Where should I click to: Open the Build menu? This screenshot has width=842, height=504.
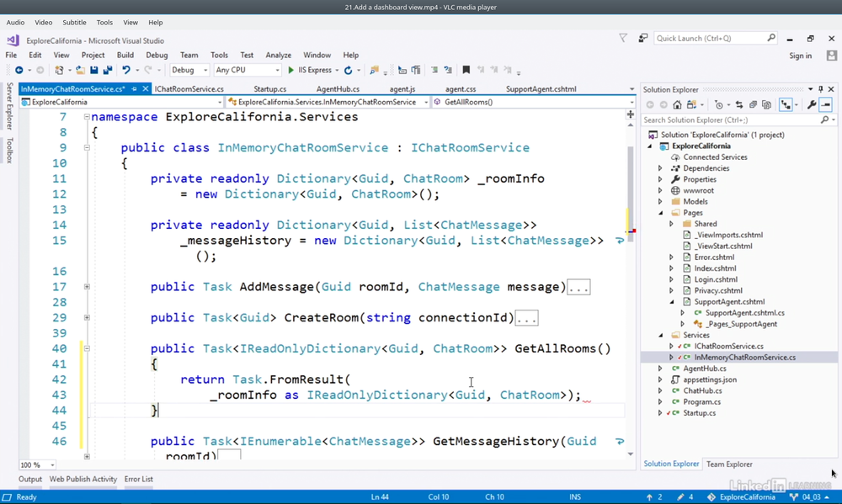click(125, 55)
